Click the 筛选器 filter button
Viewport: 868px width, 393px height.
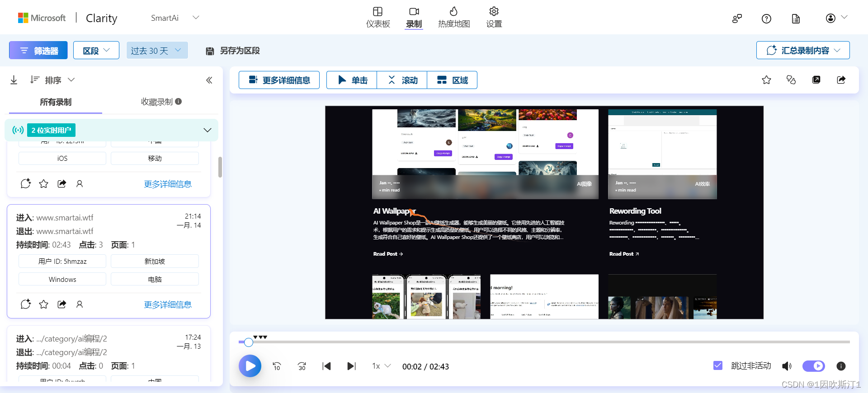[38, 50]
